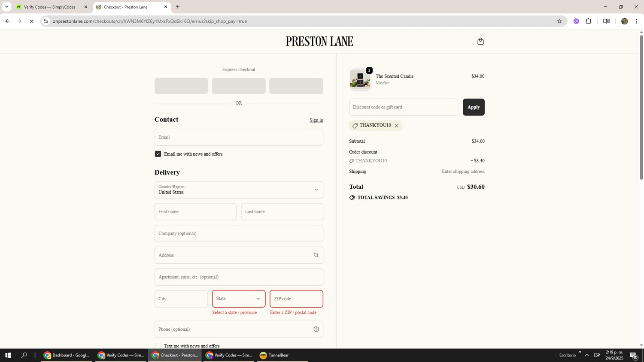
Task: Open Windows taskbar search
Action: (x=24, y=355)
